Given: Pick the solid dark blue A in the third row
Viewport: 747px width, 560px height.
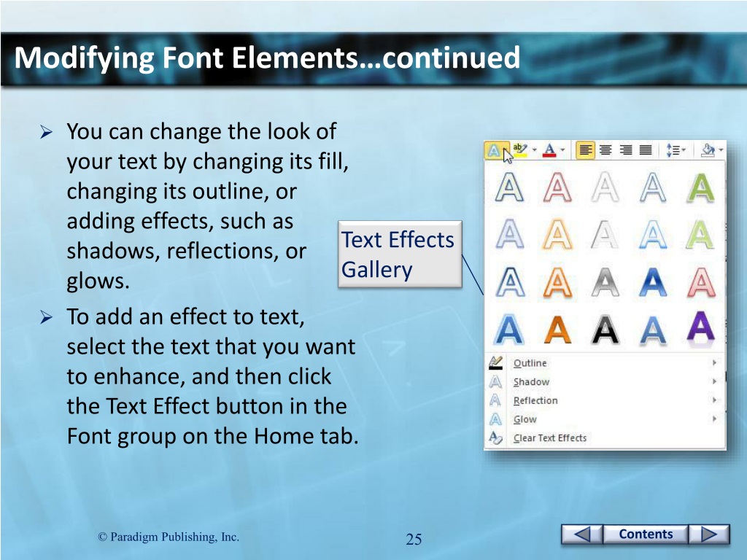Looking at the screenshot, I should (x=652, y=282).
